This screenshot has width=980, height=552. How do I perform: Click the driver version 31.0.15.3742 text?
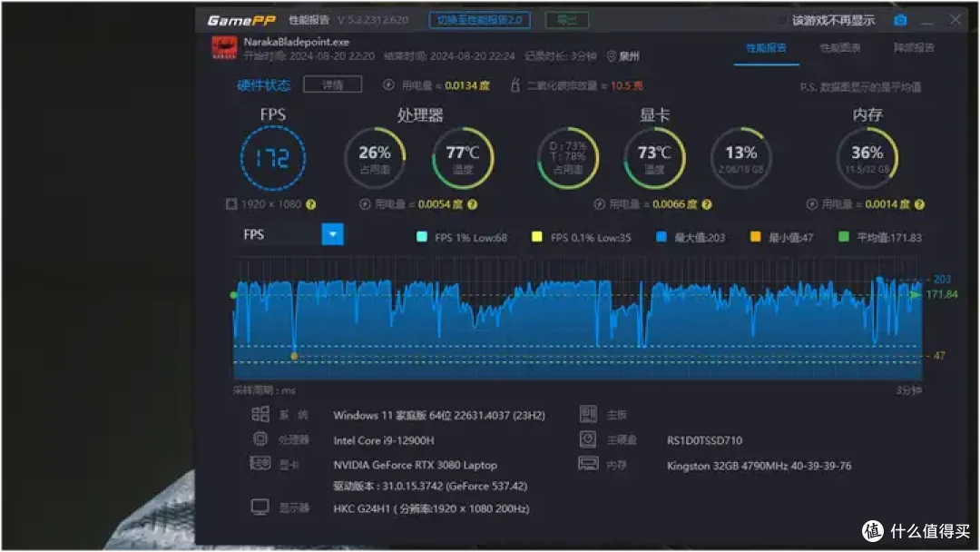(430, 486)
